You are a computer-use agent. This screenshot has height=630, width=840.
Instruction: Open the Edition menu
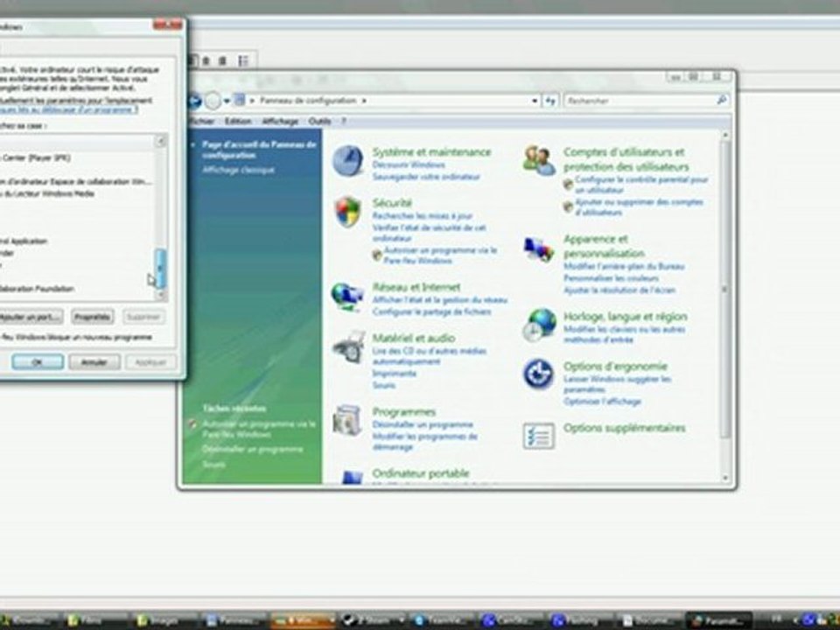[238, 121]
